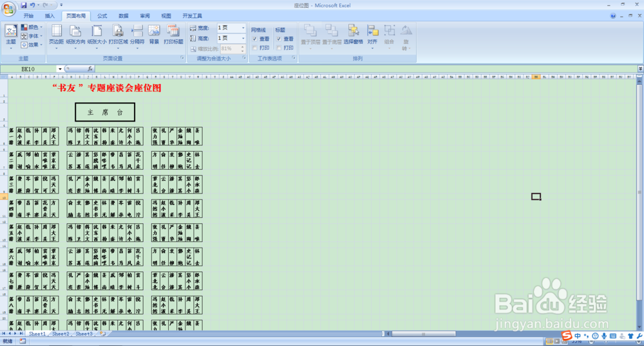This screenshot has height=346, width=644.
Task: Select the Sheet2 worksheet tab
Action: pyautogui.click(x=61, y=334)
